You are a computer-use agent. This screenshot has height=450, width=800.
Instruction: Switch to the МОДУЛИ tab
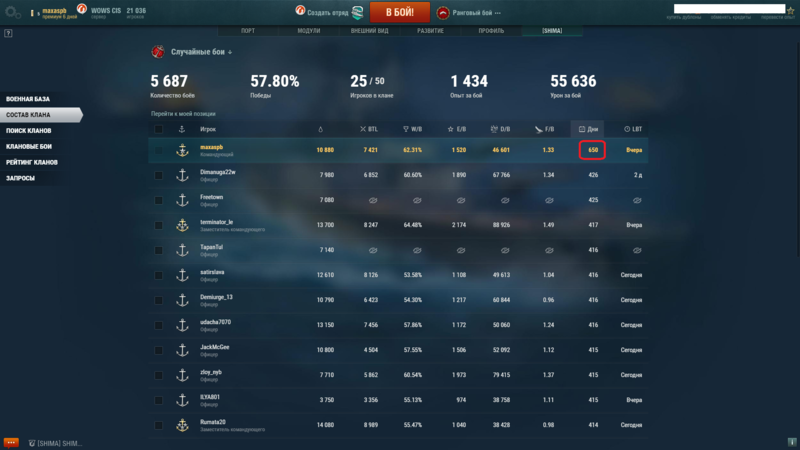[309, 30]
